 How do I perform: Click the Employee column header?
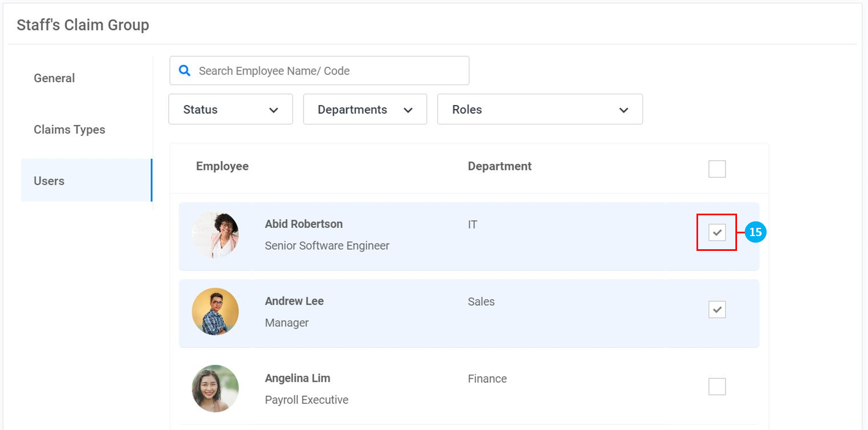click(222, 167)
